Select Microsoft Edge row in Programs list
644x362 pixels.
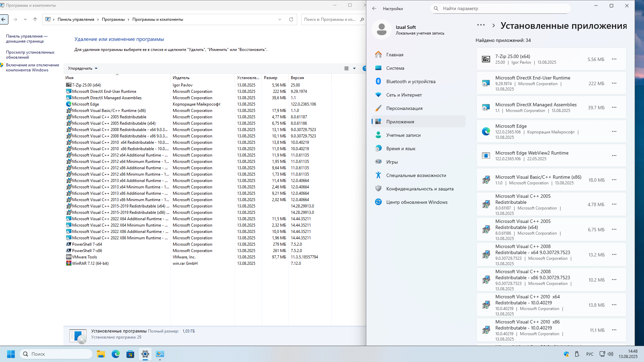point(198,104)
